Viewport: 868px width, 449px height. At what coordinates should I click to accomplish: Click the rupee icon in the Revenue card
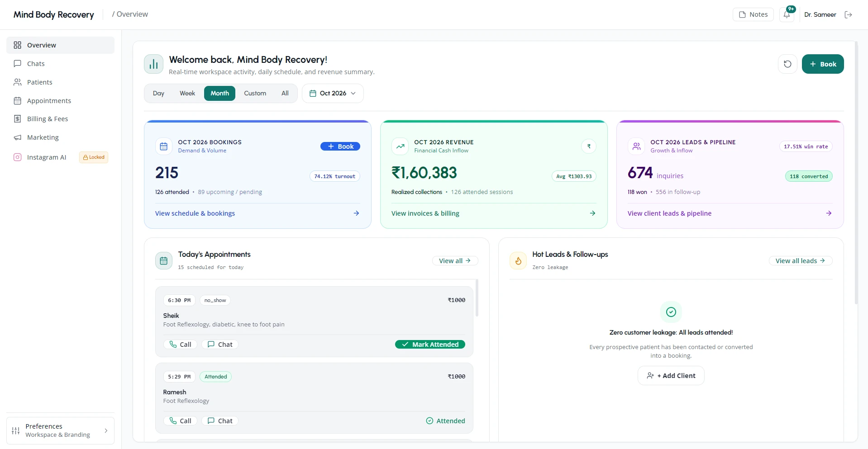pyautogui.click(x=589, y=147)
